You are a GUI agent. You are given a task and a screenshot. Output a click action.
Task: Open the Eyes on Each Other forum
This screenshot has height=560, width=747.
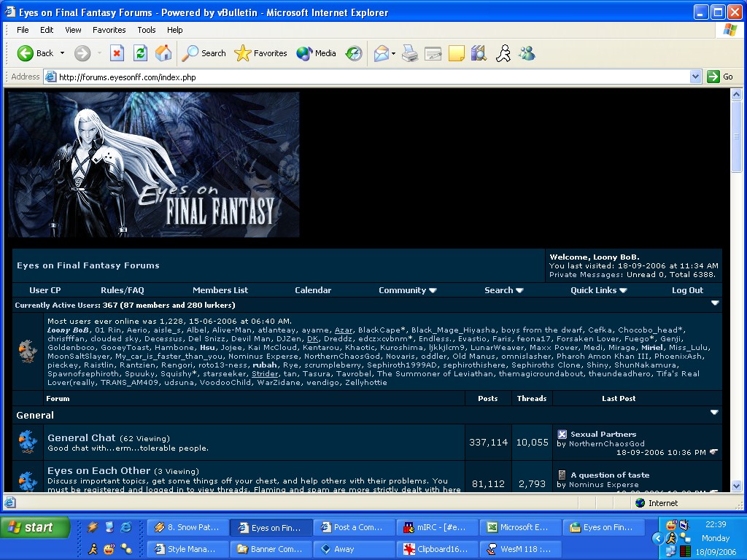(x=99, y=470)
